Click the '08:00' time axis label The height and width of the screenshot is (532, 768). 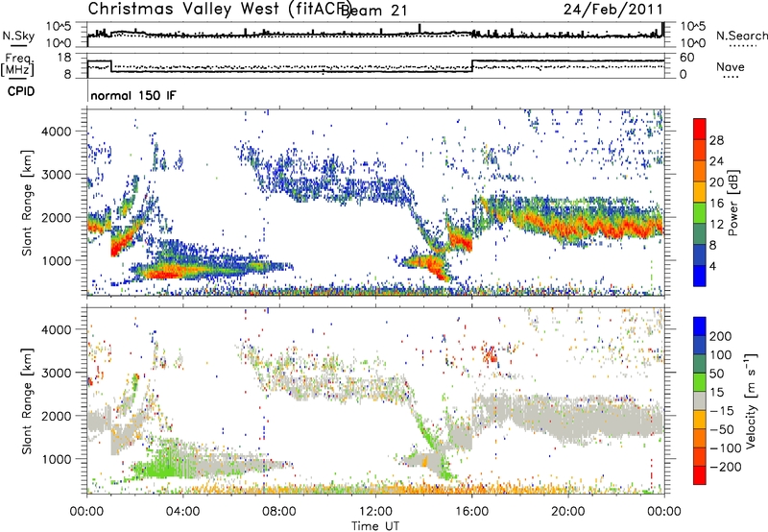click(x=279, y=512)
